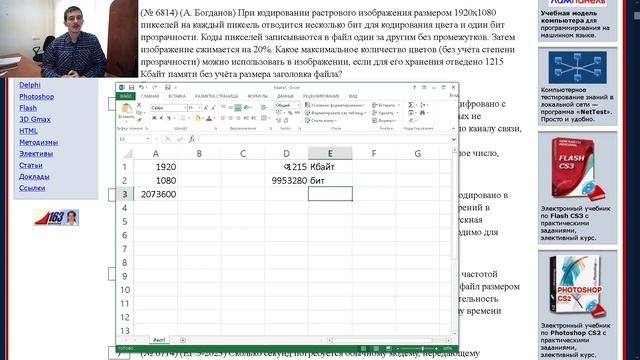Open the 3D Gmax link in the sidebar
The width and height of the screenshot is (640, 360).
click(x=35, y=119)
